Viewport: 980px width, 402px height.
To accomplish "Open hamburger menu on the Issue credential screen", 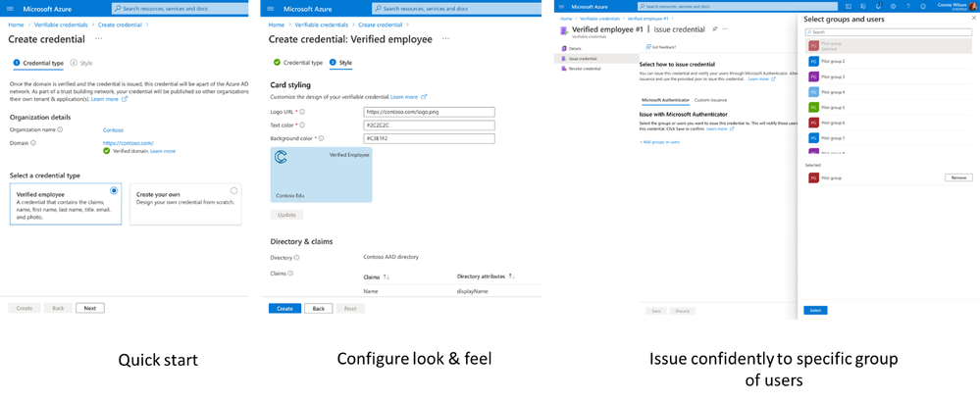I will pyautogui.click(x=561, y=6).
